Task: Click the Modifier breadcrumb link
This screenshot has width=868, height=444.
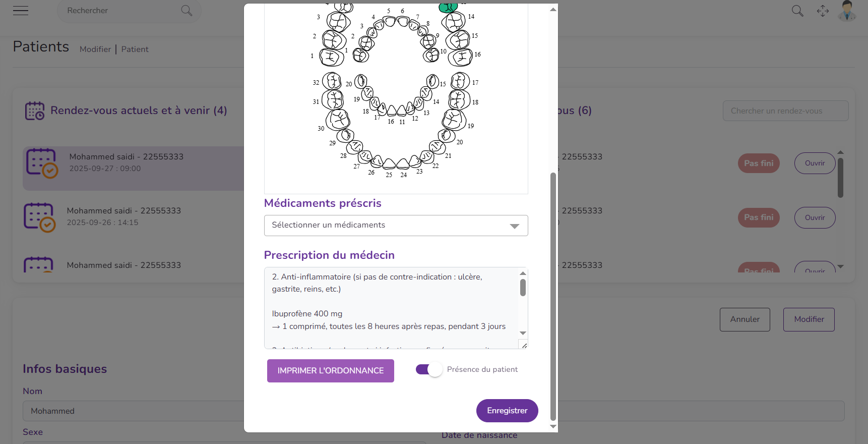Action: click(x=95, y=49)
